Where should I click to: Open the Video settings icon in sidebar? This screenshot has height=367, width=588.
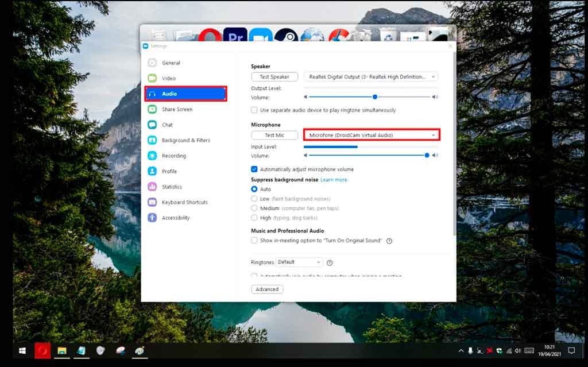[152, 78]
